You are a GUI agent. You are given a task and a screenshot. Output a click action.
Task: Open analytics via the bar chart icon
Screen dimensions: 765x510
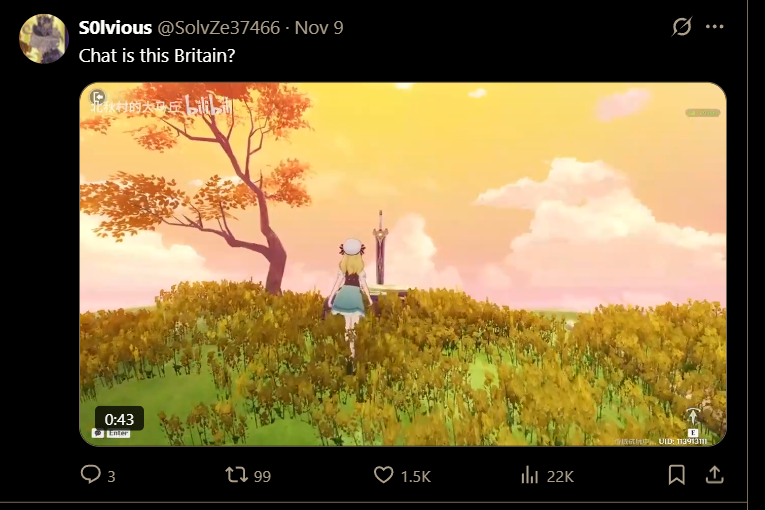coord(529,475)
